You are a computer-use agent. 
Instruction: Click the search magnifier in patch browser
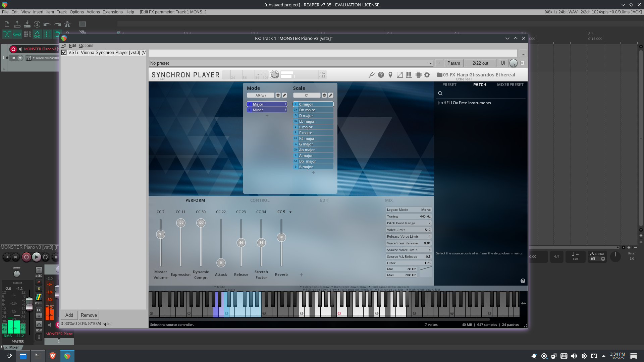[x=440, y=94]
